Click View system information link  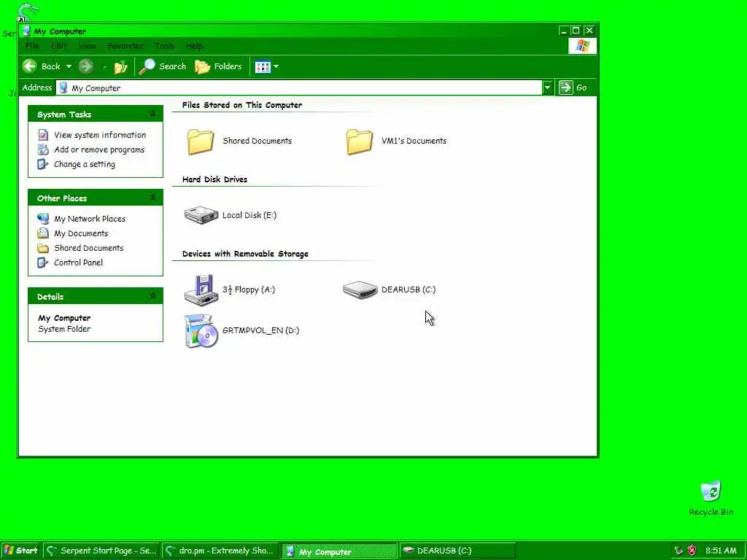point(100,135)
